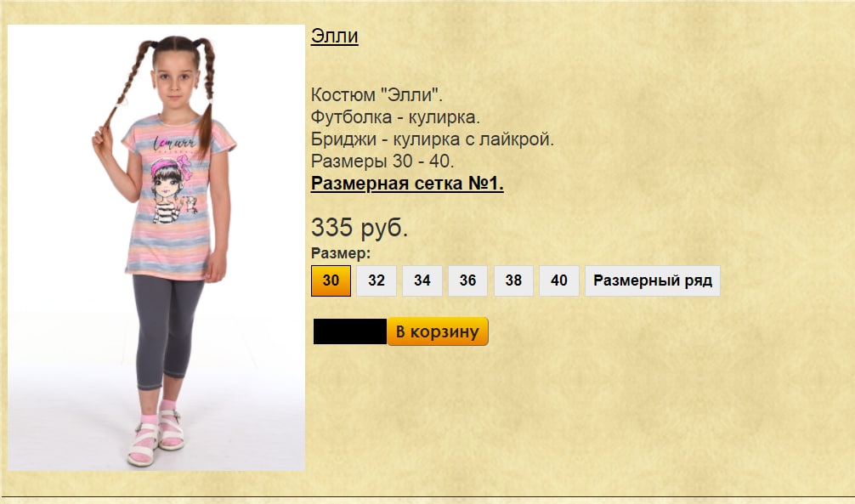This screenshot has height=504, width=855.
Task: Add the item with В корзину button
Action: [438, 331]
